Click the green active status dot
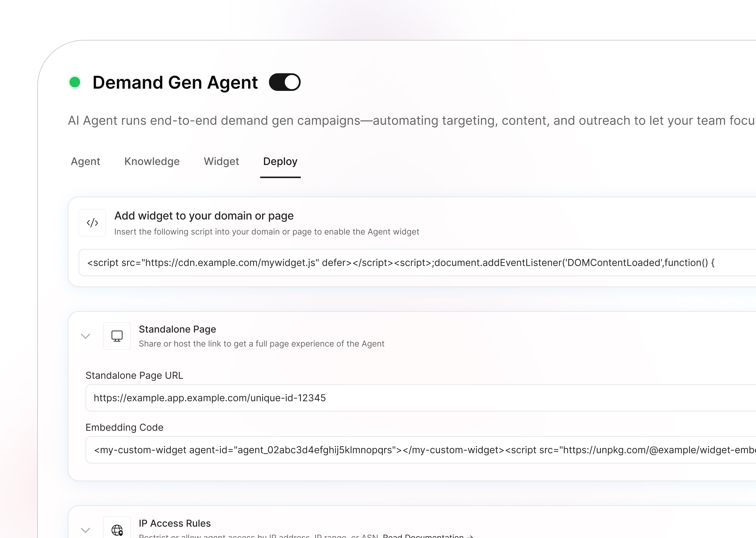 point(75,82)
